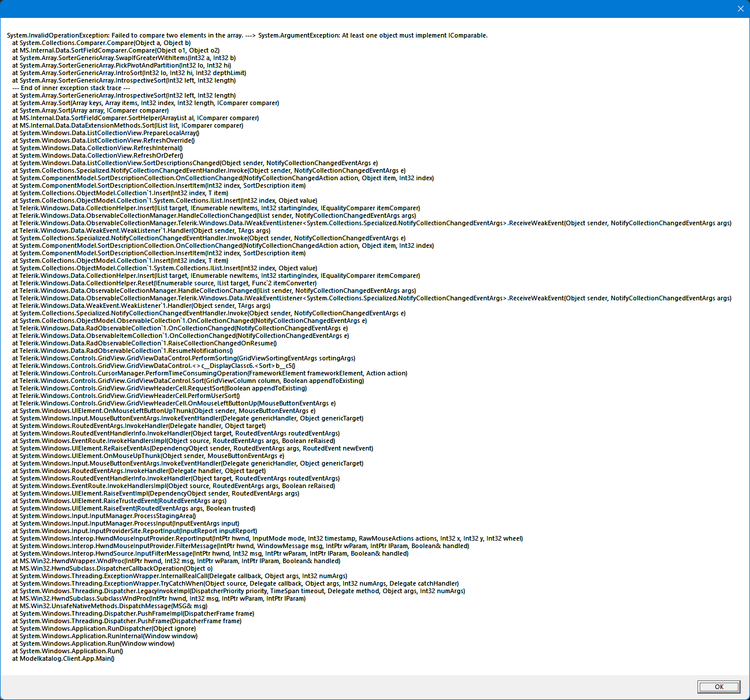The width and height of the screenshot is (750, 700).
Task: Click the ListCollectionView.RefreshOverride() line
Action: (x=103, y=140)
